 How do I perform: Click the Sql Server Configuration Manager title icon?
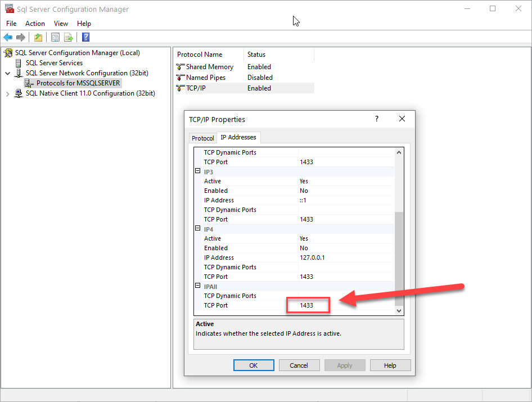pos(10,9)
